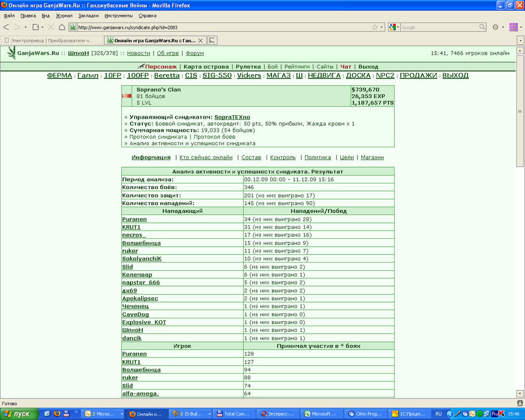The width and height of the screenshot is (525, 420).
Task: Click the Soprano's Clan syndicate flag image
Action: coord(127,96)
